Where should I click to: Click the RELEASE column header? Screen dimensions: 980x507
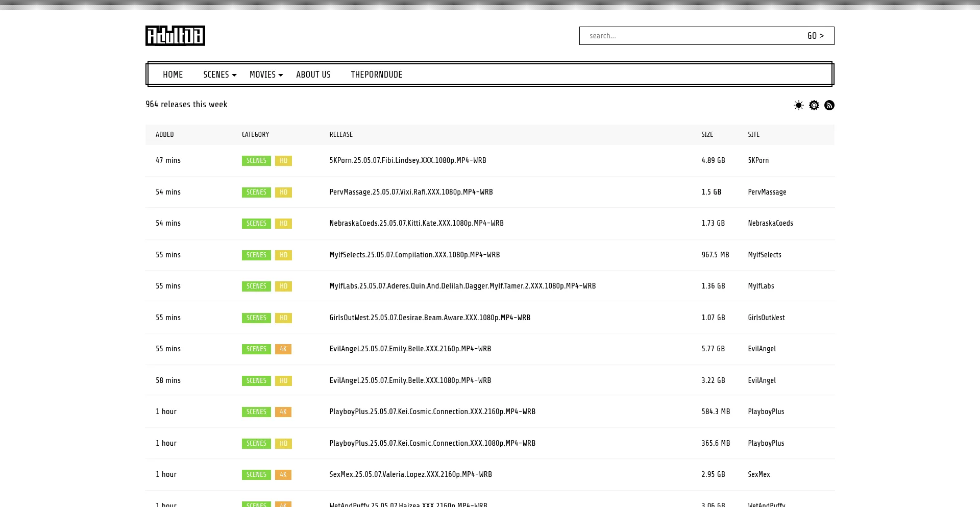pos(341,135)
